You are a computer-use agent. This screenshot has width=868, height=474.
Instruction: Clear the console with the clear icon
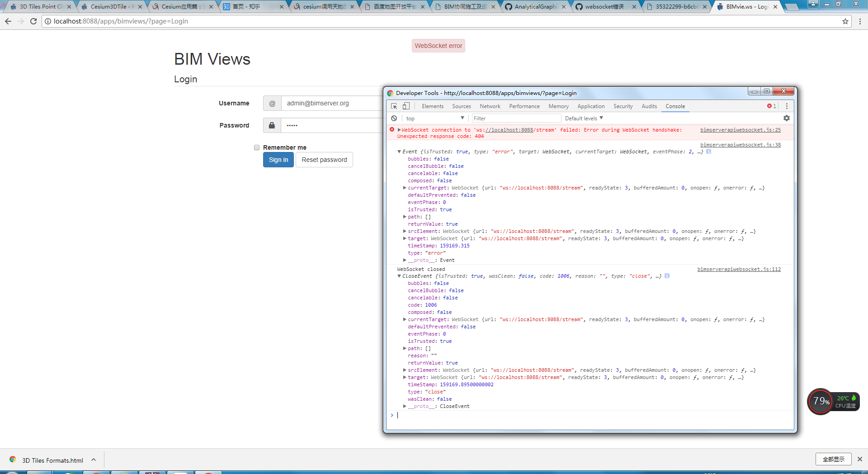pos(394,118)
